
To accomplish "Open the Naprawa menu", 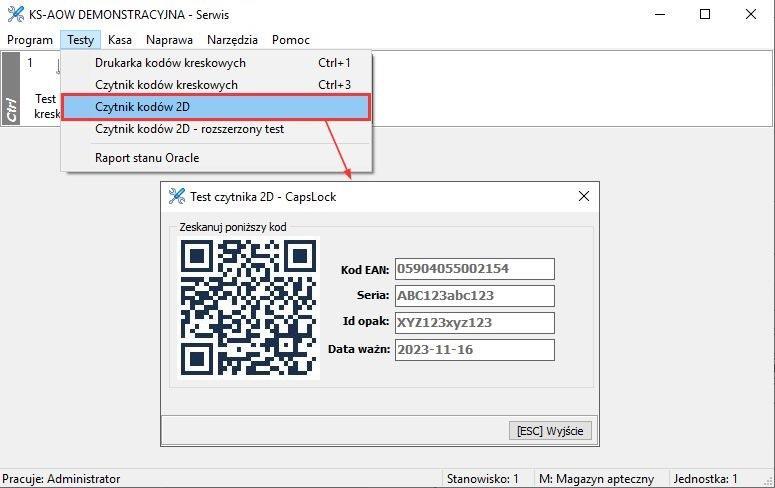I will tap(169, 40).
